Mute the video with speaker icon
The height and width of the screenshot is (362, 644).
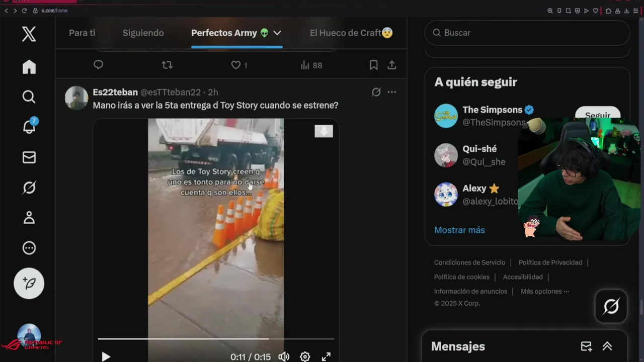click(x=284, y=356)
